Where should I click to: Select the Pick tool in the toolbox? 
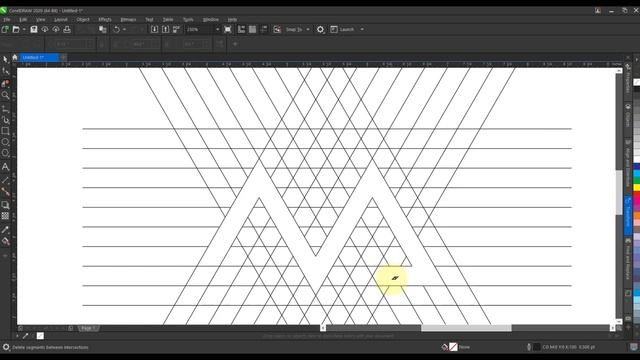(x=5, y=60)
